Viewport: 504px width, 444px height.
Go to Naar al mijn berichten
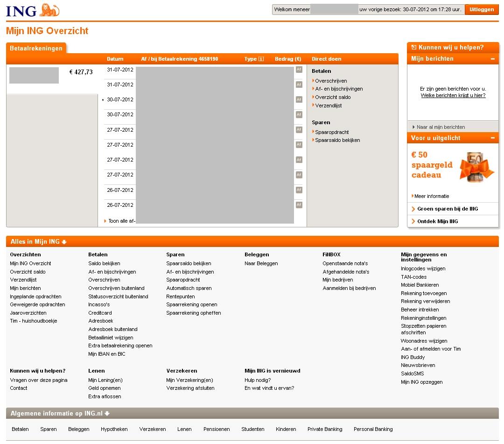coord(441,127)
